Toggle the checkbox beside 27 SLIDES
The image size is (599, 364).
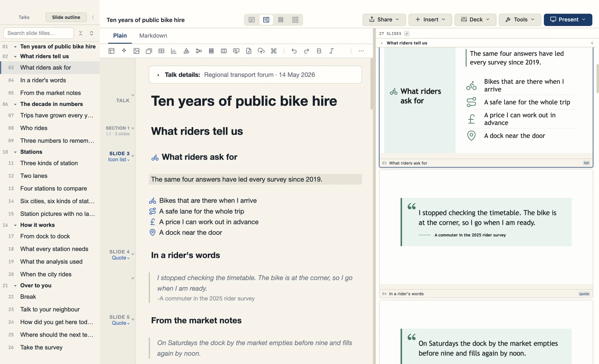(407, 33)
